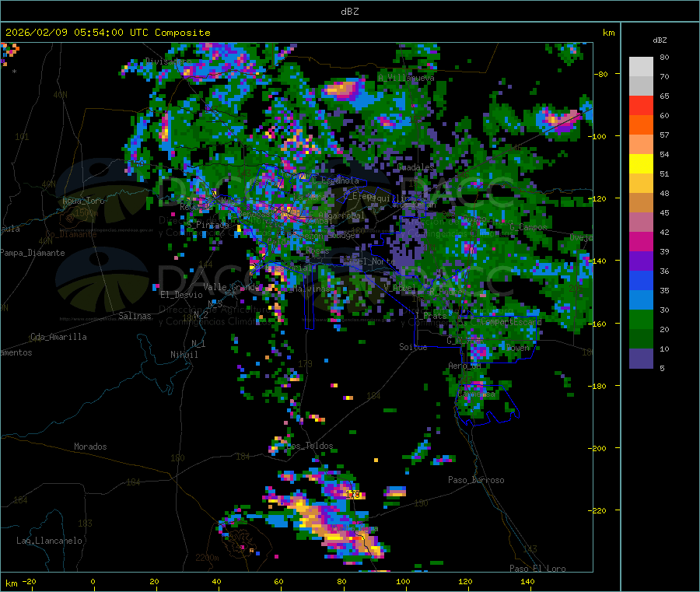Select the purple 36-39 dBZ legend swatch
The image size is (700, 592).
tap(641, 261)
